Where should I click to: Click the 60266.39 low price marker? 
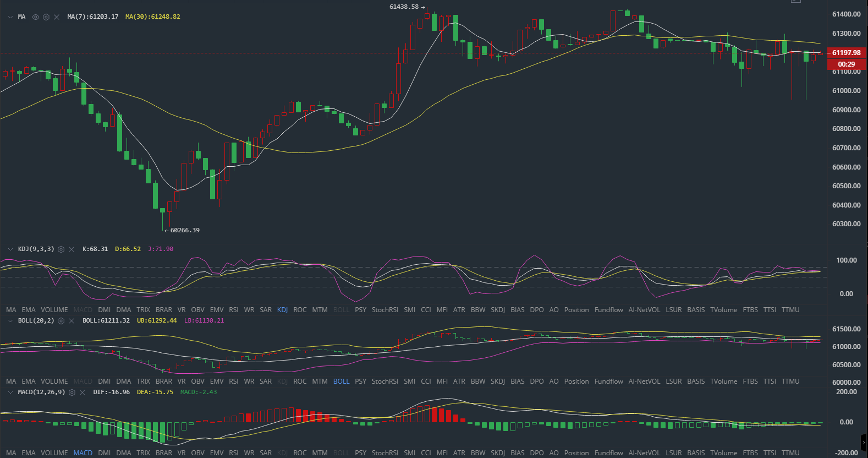185,231
